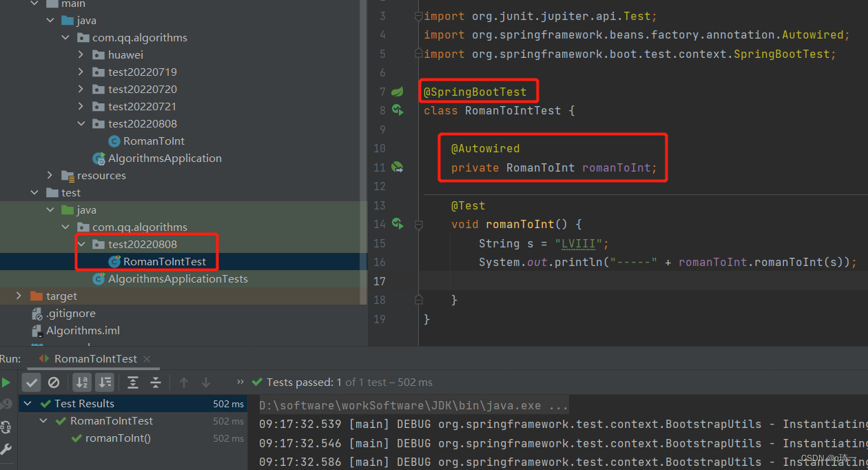Viewport: 868px width, 470px height.
Task: Toggle the Show Passed checkmark filter
Action: [x=32, y=382]
